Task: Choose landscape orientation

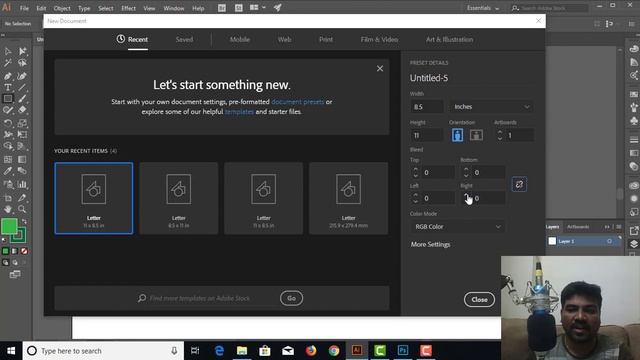Action: pyautogui.click(x=476, y=135)
